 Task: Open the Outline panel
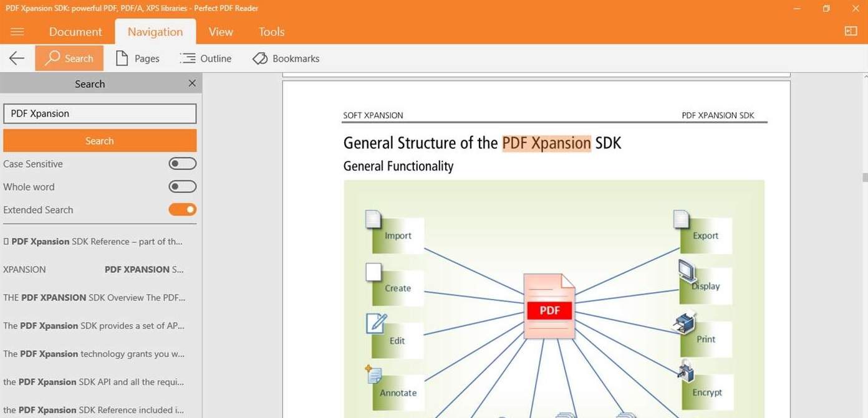point(206,59)
